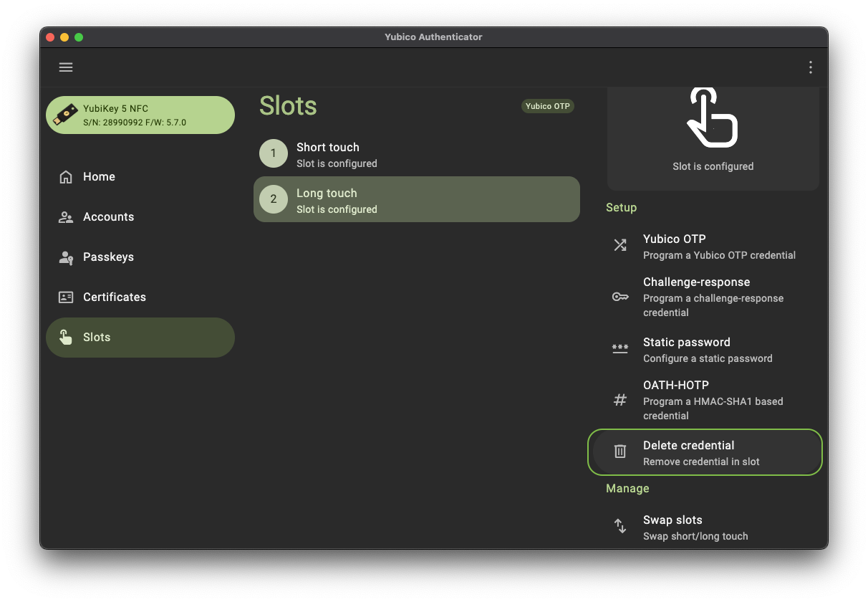Click the Yubico OTP shuffle icon
The width and height of the screenshot is (868, 602).
point(620,245)
